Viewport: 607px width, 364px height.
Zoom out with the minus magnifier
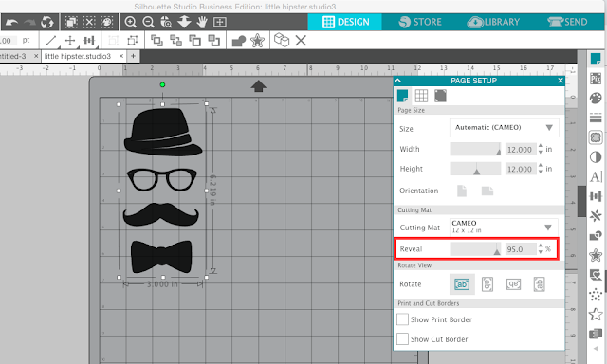click(x=148, y=22)
